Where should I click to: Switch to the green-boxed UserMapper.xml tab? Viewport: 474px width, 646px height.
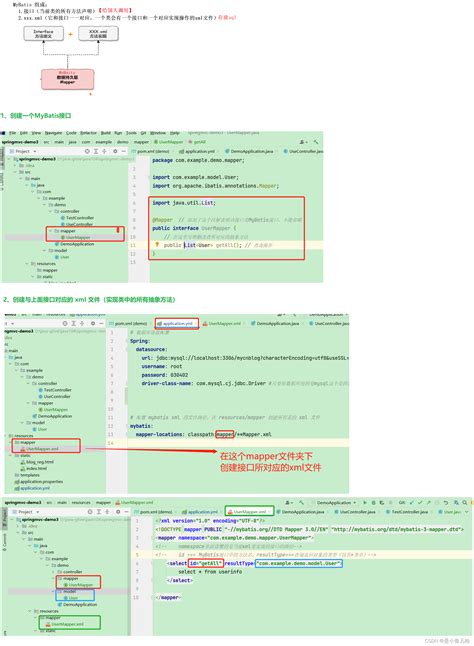click(x=249, y=511)
